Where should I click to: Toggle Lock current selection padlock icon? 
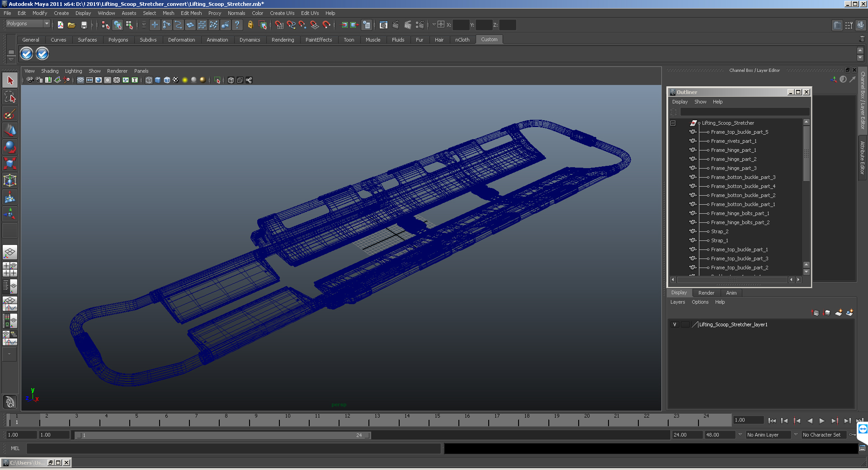click(250, 25)
